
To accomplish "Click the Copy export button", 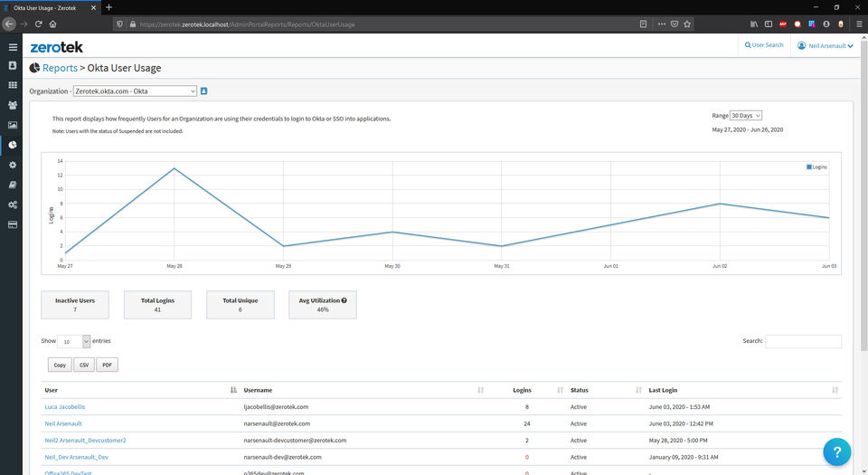I will point(60,365).
